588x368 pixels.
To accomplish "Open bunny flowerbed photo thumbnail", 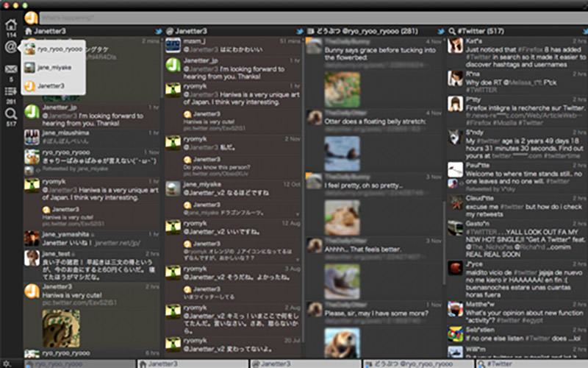I will pyautogui.click(x=342, y=90).
